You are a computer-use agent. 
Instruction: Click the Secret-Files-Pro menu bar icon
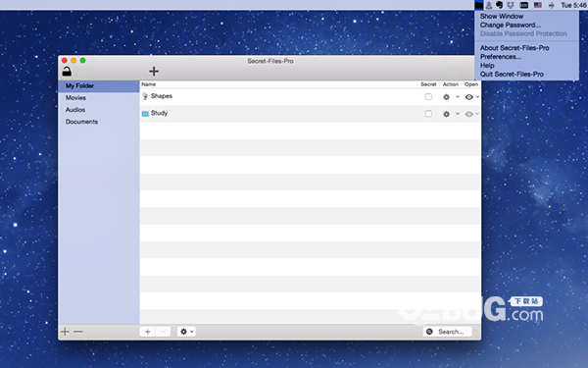pyautogui.click(x=479, y=5)
